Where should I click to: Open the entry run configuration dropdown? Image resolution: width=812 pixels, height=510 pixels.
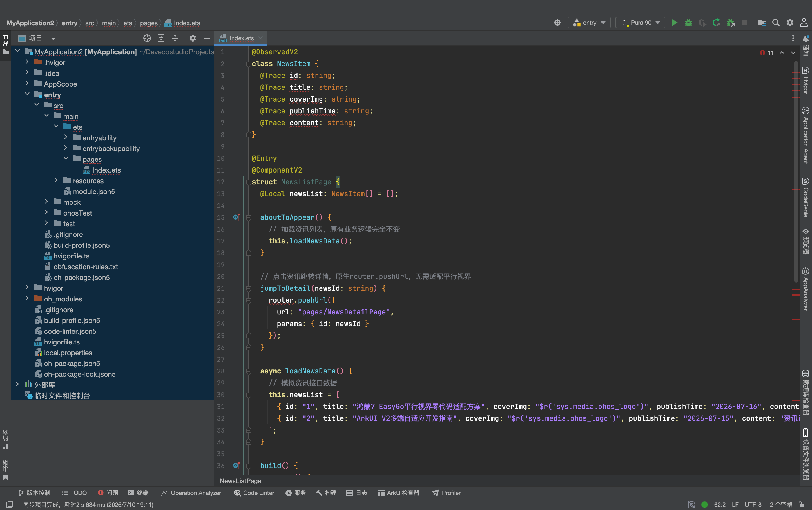[589, 23]
